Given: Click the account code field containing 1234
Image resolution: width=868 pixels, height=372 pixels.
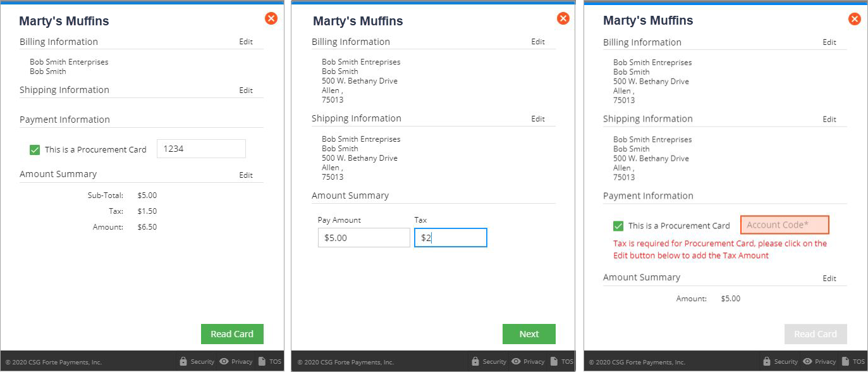Looking at the screenshot, I should 201,149.
